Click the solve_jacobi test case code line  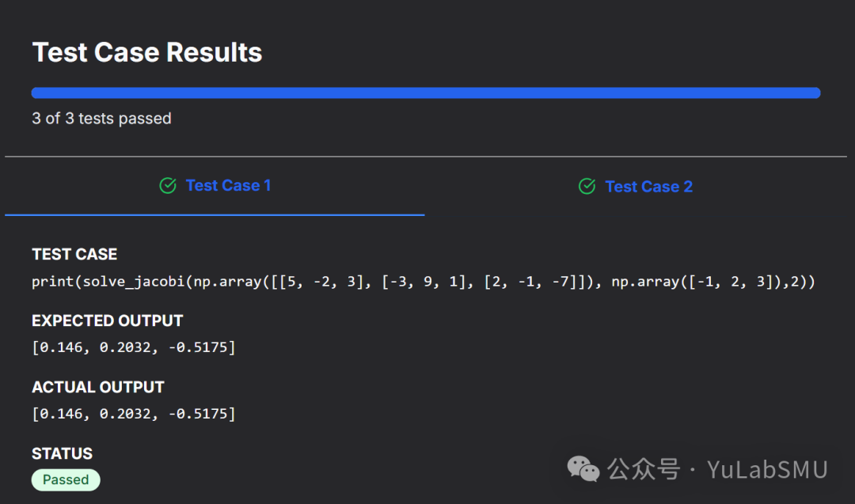click(x=423, y=282)
